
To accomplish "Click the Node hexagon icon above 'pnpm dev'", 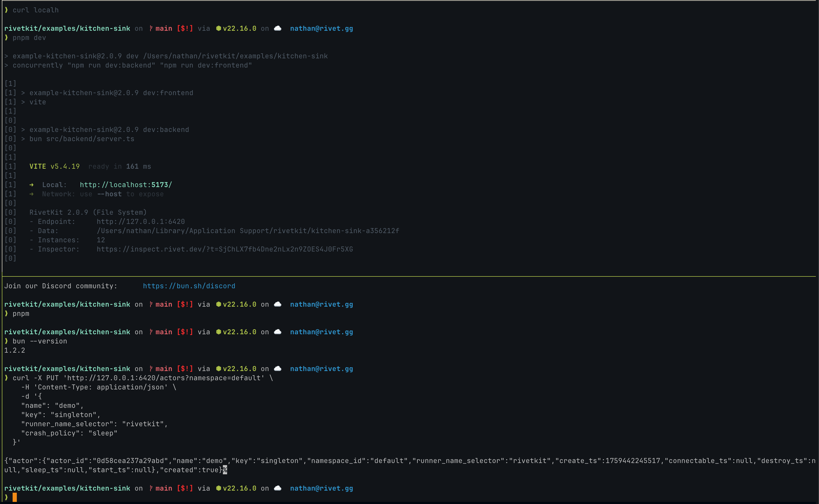I will [219, 28].
